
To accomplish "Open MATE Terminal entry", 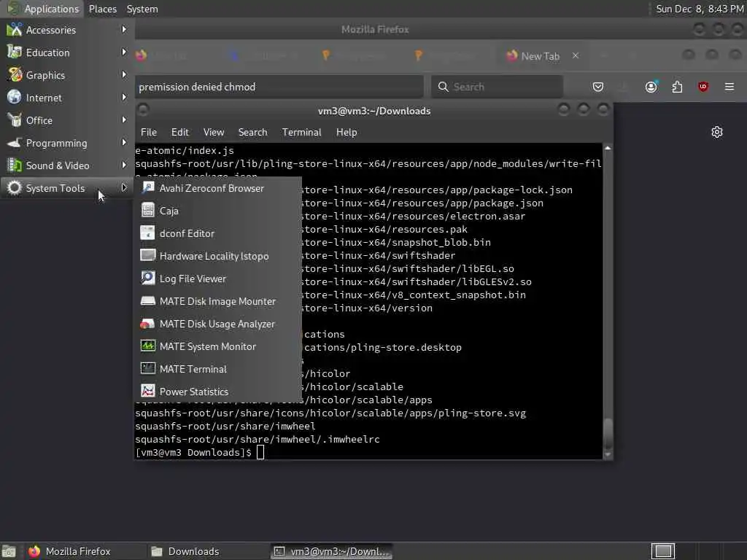I will 218,369.
